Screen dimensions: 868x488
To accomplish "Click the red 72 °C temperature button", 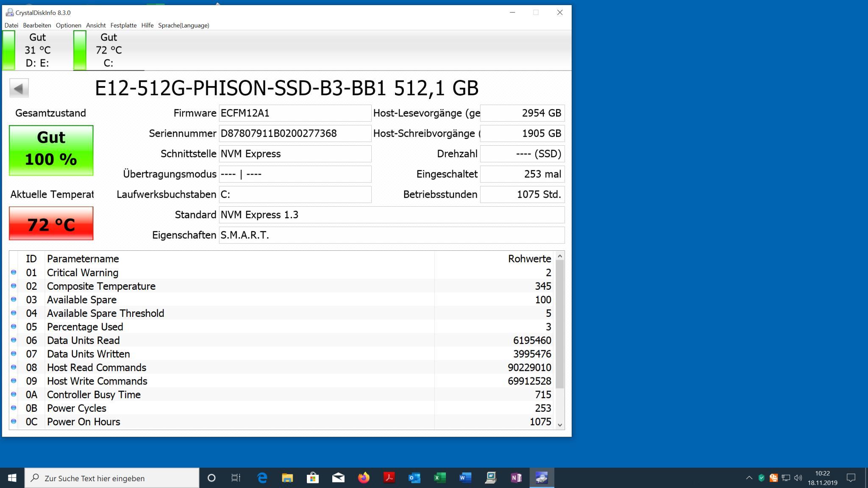I will click(x=51, y=224).
